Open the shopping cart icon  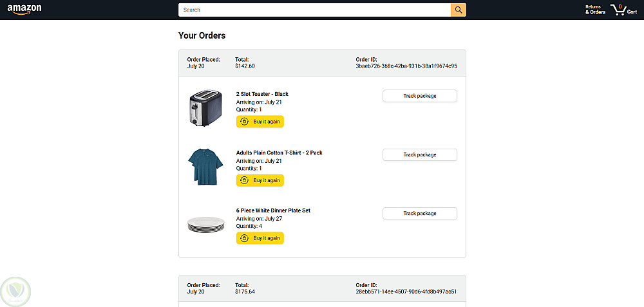(x=618, y=9)
